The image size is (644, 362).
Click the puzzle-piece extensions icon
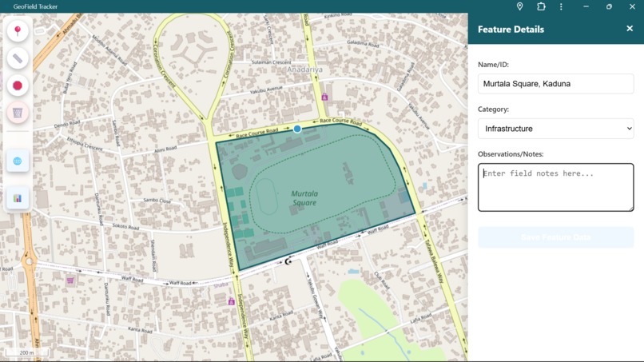541,6
